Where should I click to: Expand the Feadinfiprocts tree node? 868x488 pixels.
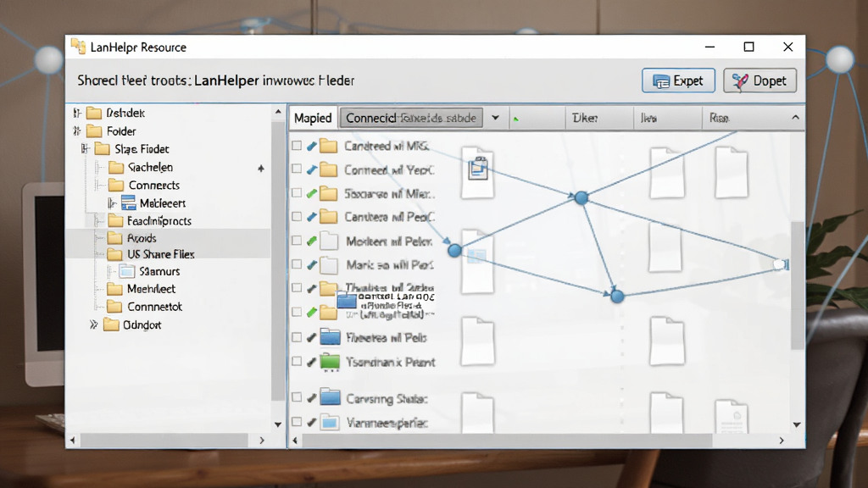click(98, 221)
